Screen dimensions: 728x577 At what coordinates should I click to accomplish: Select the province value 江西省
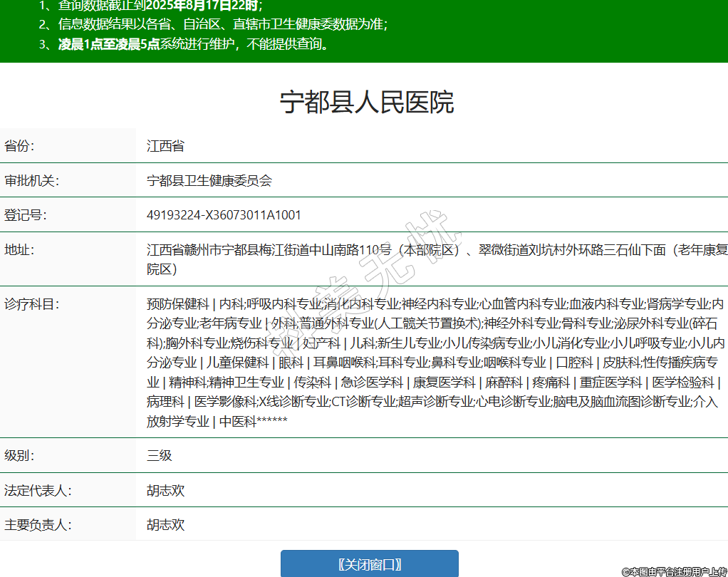tap(165, 147)
